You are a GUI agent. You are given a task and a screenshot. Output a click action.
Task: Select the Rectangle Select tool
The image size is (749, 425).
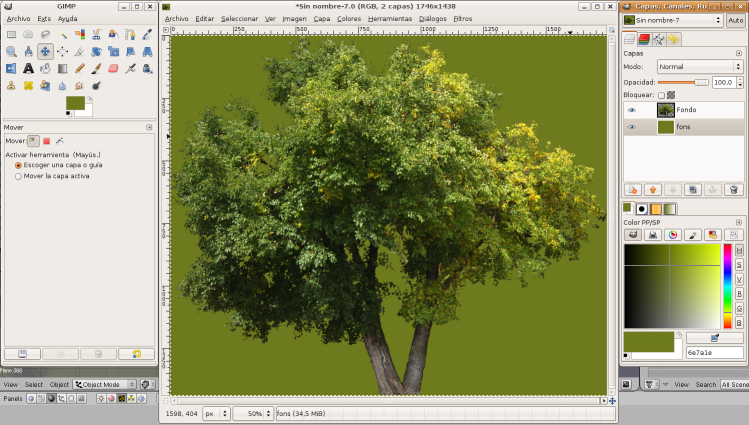(x=11, y=34)
